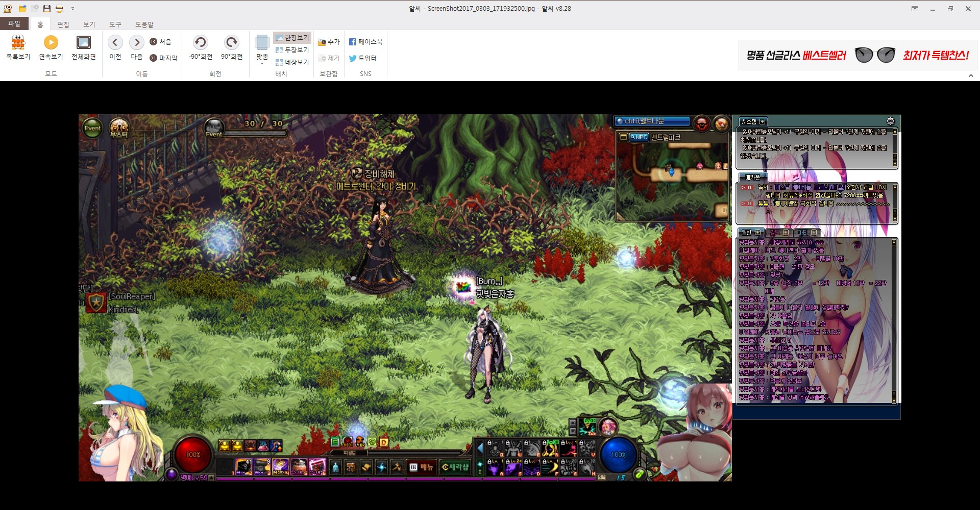Rotate image -90 degrees
The height and width of the screenshot is (510, 980).
pos(200,48)
